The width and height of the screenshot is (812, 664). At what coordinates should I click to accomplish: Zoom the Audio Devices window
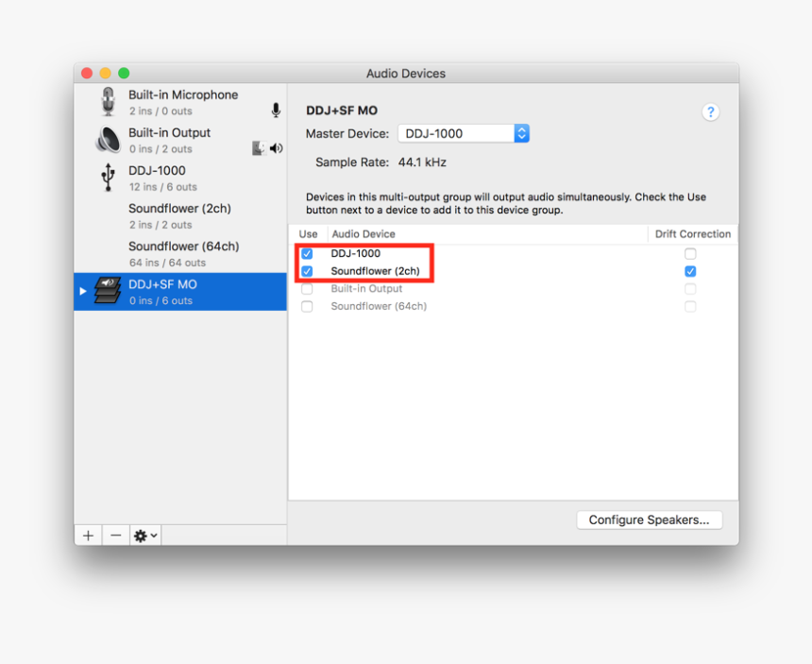[x=124, y=73]
